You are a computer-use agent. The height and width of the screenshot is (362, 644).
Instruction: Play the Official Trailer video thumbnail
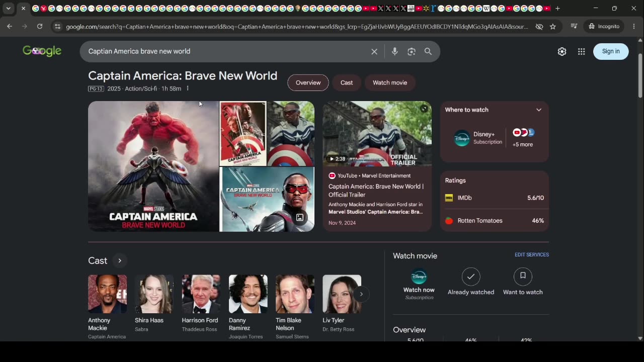coord(377,134)
